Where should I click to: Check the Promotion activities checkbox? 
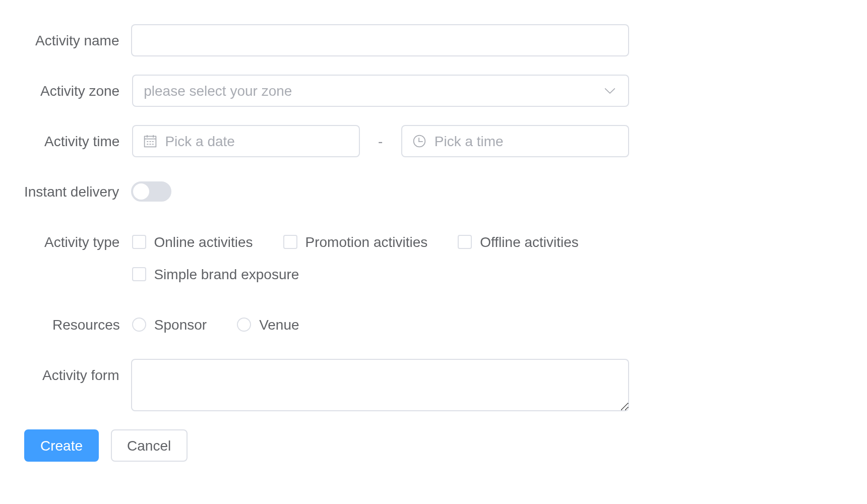pos(290,242)
